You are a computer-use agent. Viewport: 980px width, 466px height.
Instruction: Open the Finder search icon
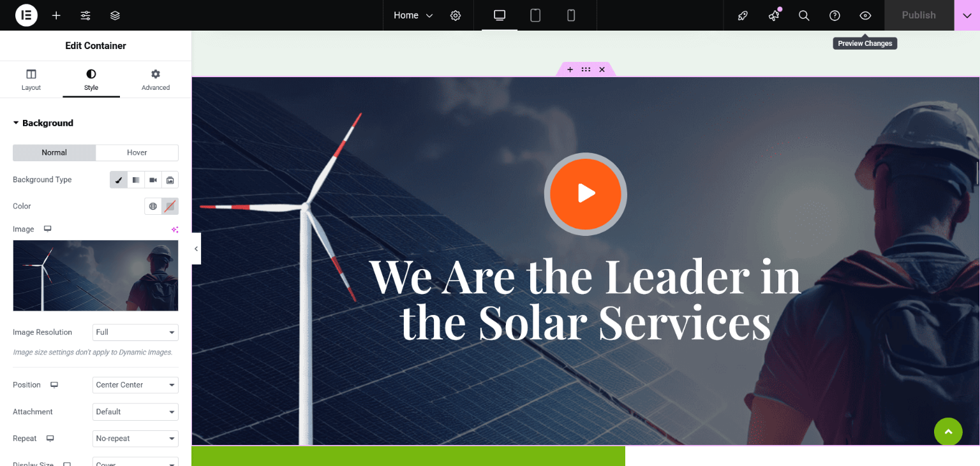tap(804, 15)
